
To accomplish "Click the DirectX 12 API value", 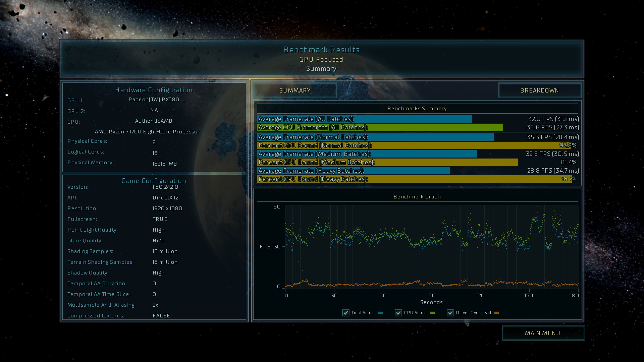I will click(166, 198).
